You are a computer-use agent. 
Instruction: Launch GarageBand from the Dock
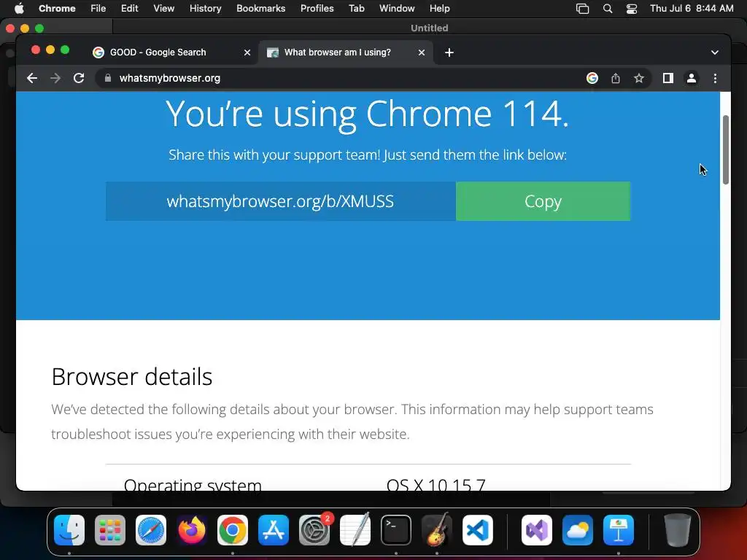pos(437,530)
